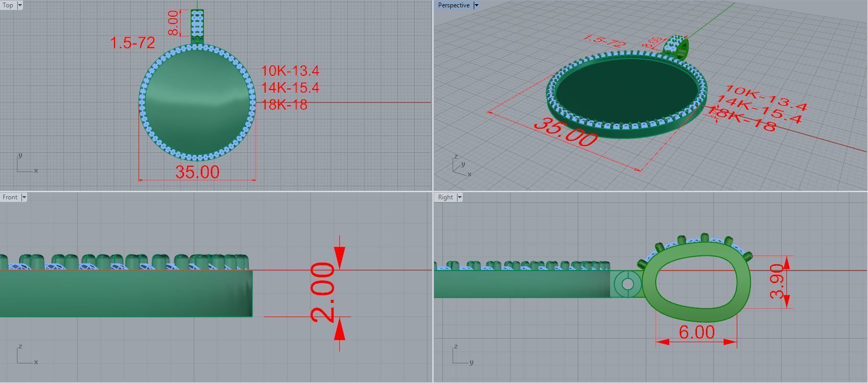Select the hinge circle in Right view
The height and width of the screenshot is (383, 868).
628,284
